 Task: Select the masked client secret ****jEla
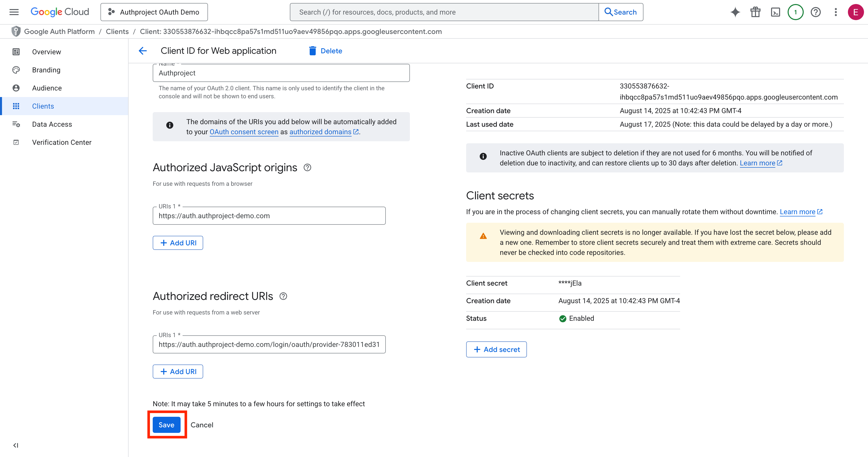(x=570, y=283)
